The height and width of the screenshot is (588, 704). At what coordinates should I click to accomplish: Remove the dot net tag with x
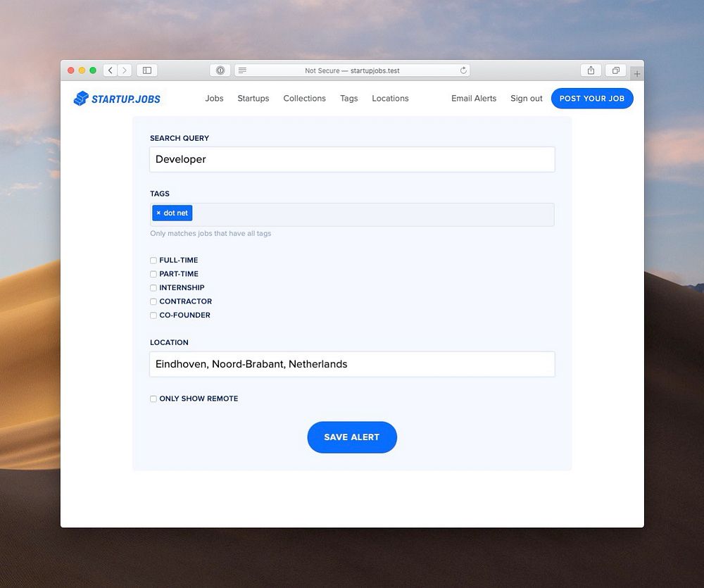(158, 213)
